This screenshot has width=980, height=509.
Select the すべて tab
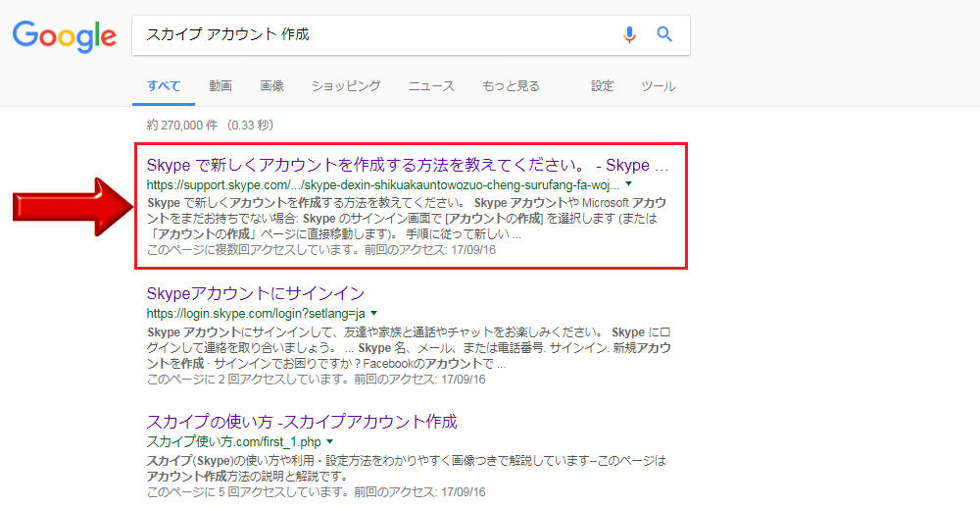click(x=164, y=86)
